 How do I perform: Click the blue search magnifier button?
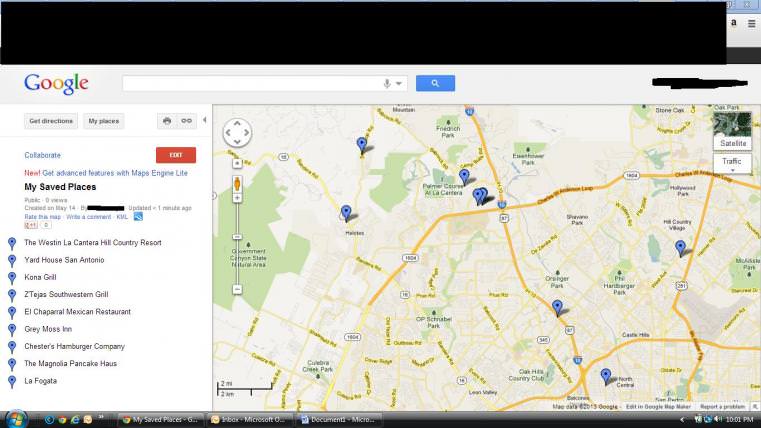coord(435,83)
